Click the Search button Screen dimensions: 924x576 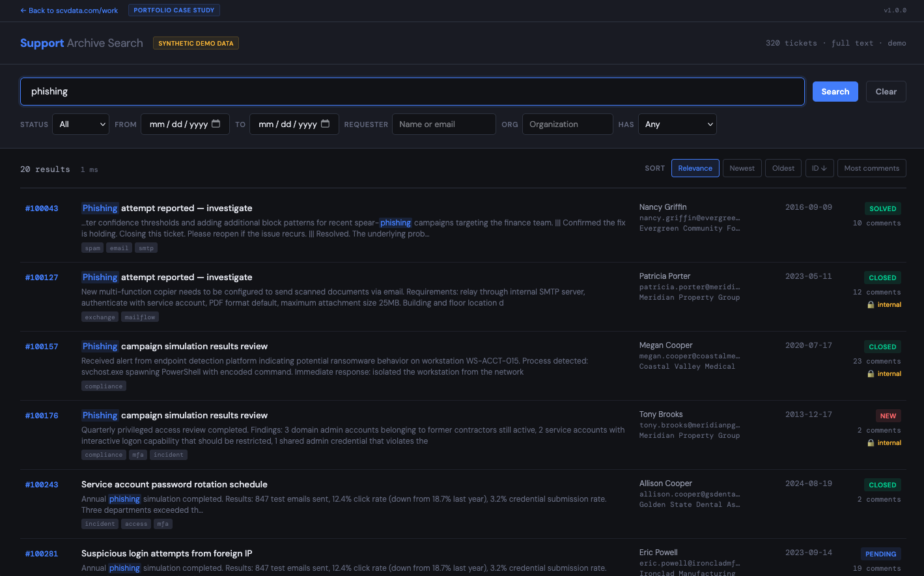point(835,92)
